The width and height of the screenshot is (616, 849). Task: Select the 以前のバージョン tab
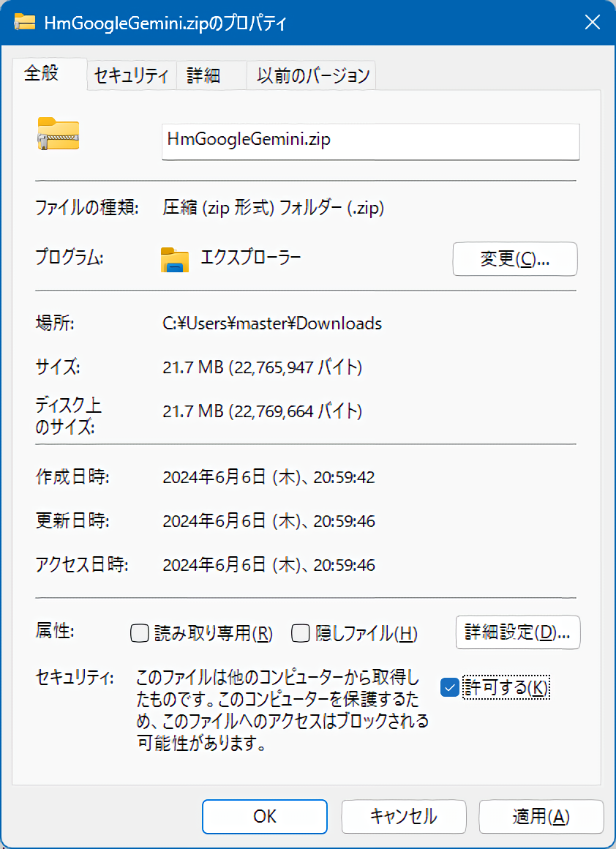point(312,75)
